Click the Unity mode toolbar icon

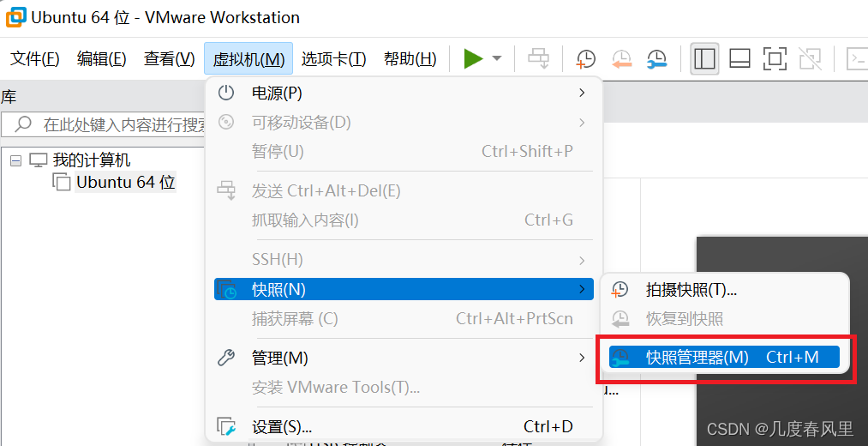tap(810, 58)
